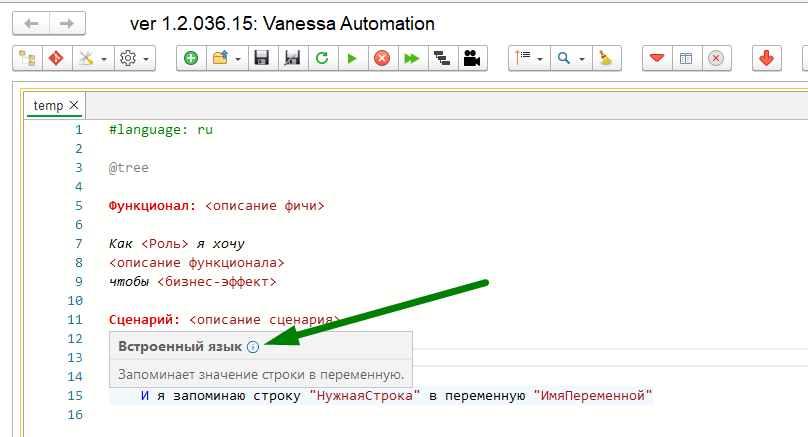Click the grey circle with red X icon
Screen dimensions: 808x437
click(x=716, y=58)
